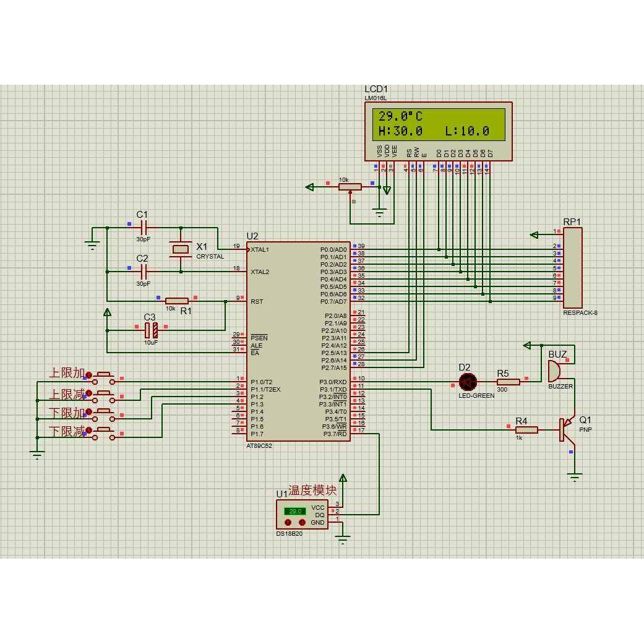Select the BUZ buzzer component

[554, 371]
